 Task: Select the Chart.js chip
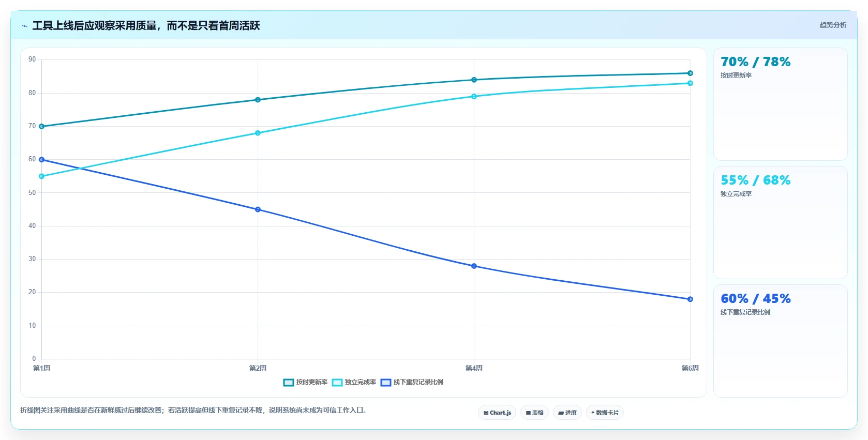[x=497, y=413]
